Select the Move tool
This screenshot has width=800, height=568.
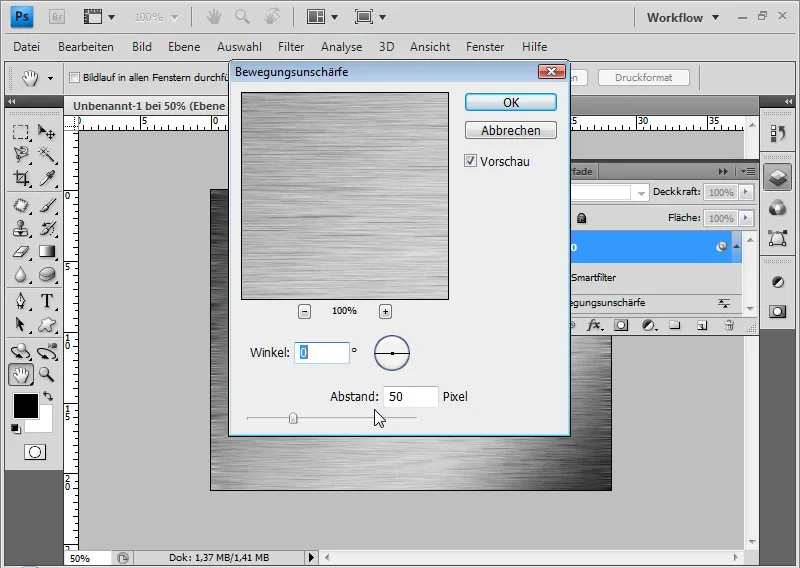(x=47, y=132)
